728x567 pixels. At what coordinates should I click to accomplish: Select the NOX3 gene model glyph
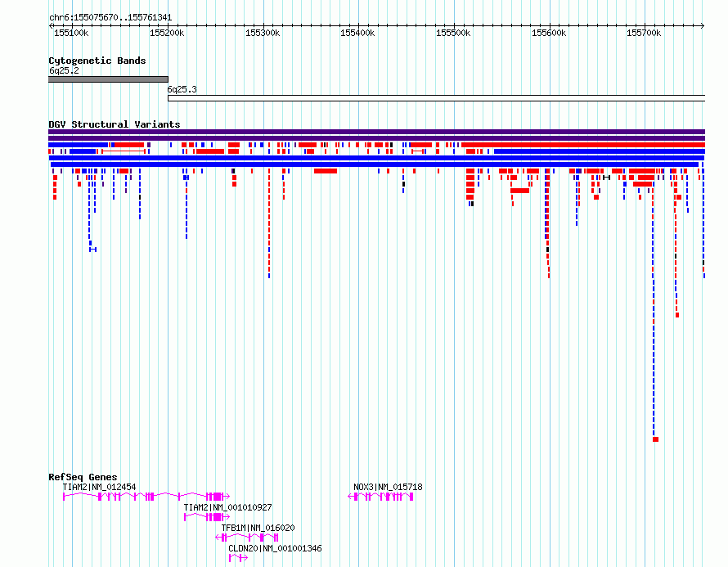380,497
